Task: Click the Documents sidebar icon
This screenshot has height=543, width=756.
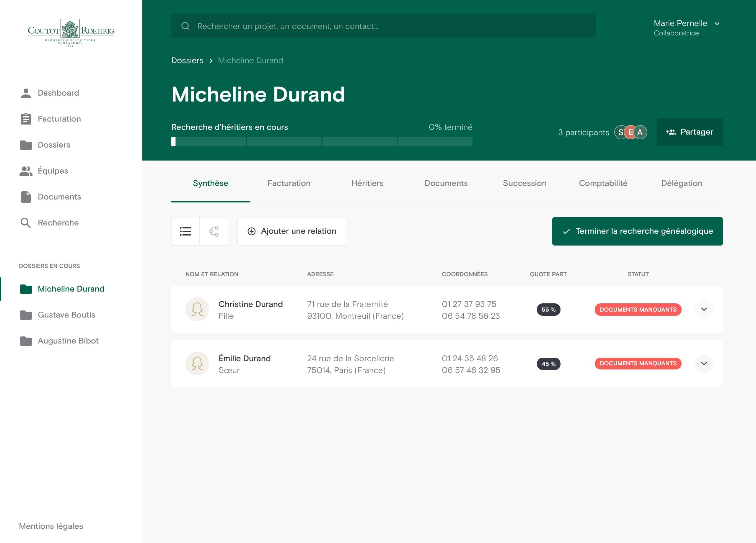Action: pos(25,197)
